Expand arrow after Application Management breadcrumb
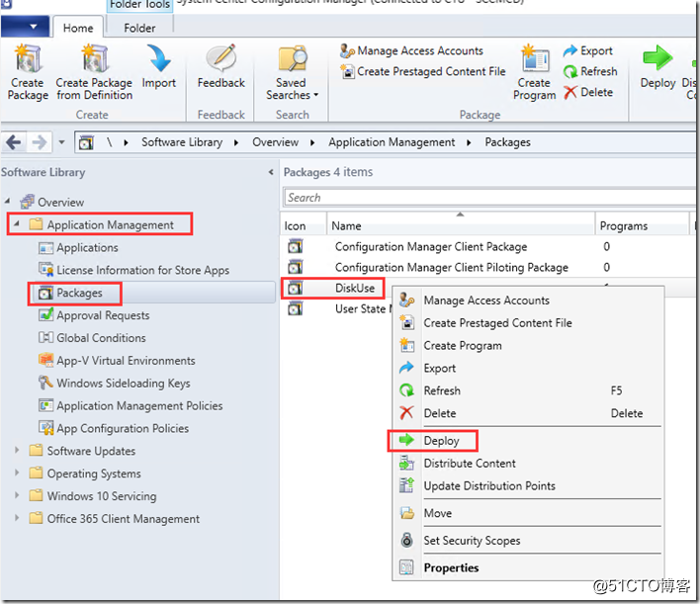Image resolution: width=700 pixels, height=604 pixels. pos(469,142)
